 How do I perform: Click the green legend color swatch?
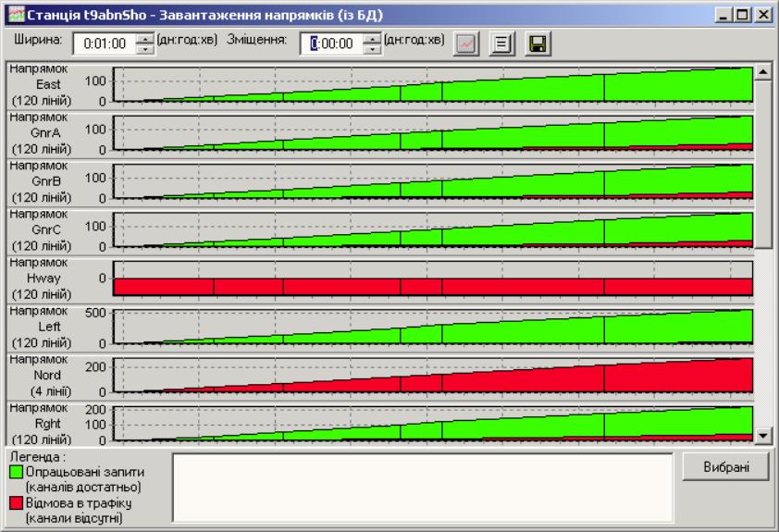pyautogui.click(x=16, y=472)
